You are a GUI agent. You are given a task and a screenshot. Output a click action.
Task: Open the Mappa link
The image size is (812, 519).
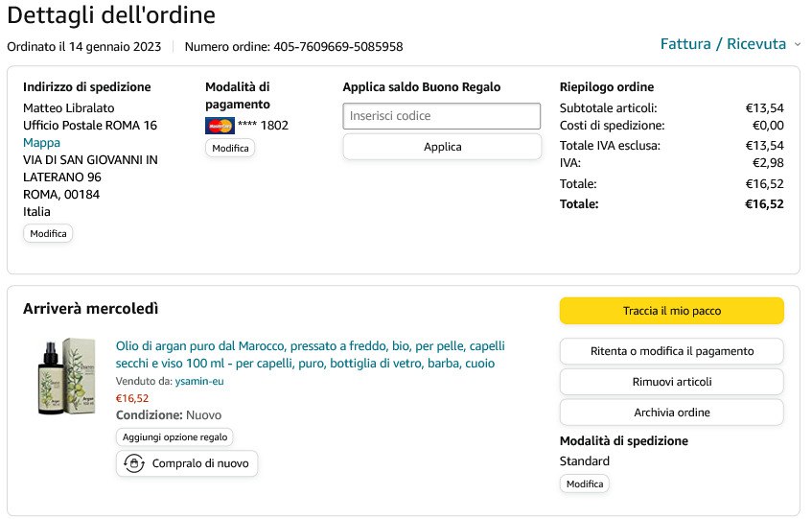[x=41, y=143]
